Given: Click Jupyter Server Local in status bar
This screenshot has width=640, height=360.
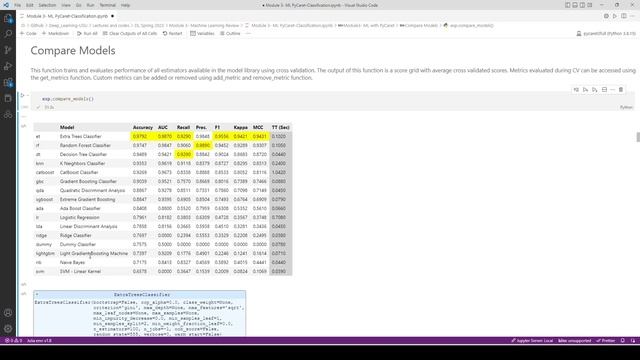Looking at the screenshot, I should [532, 340].
